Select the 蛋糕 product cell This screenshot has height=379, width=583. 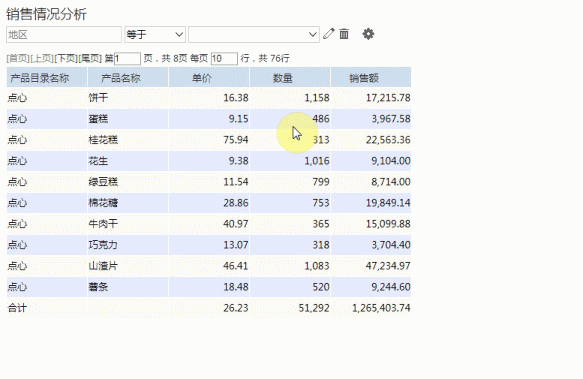click(128, 119)
